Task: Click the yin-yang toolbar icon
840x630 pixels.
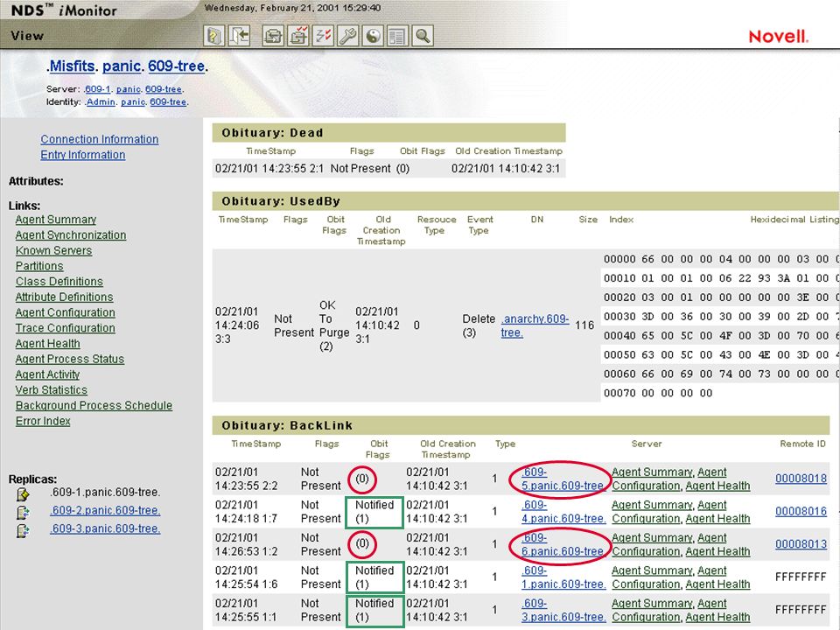Action: pyautogui.click(x=373, y=36)
